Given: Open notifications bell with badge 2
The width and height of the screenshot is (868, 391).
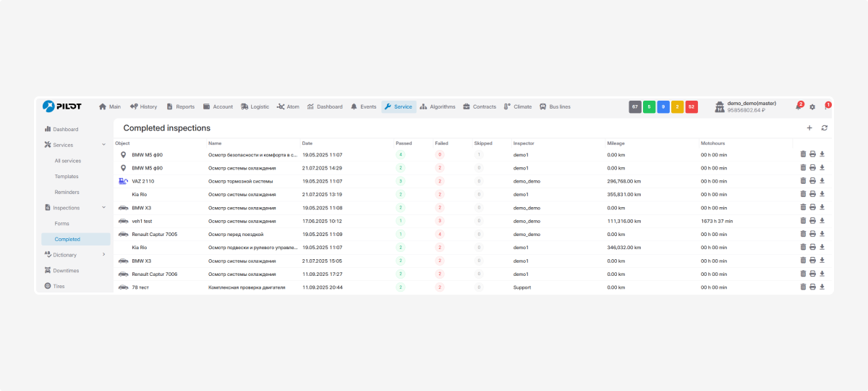Looking at the screenshot, I should (x=799, y=107).
